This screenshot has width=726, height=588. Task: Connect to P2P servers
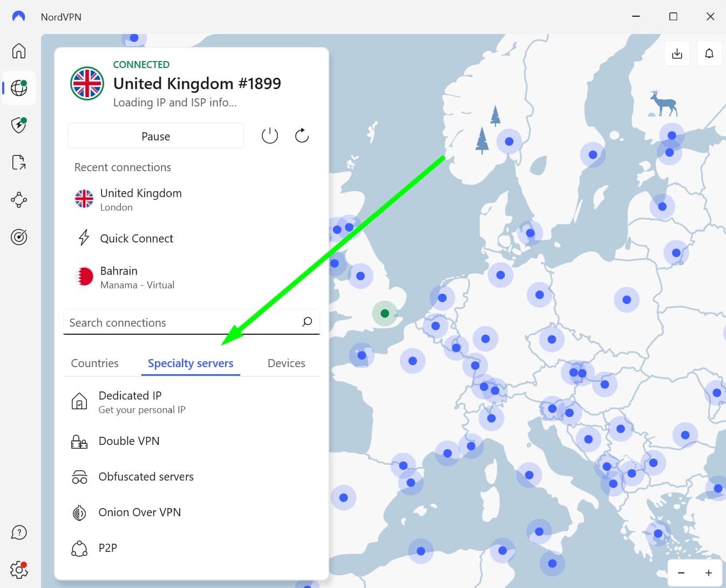192,548
